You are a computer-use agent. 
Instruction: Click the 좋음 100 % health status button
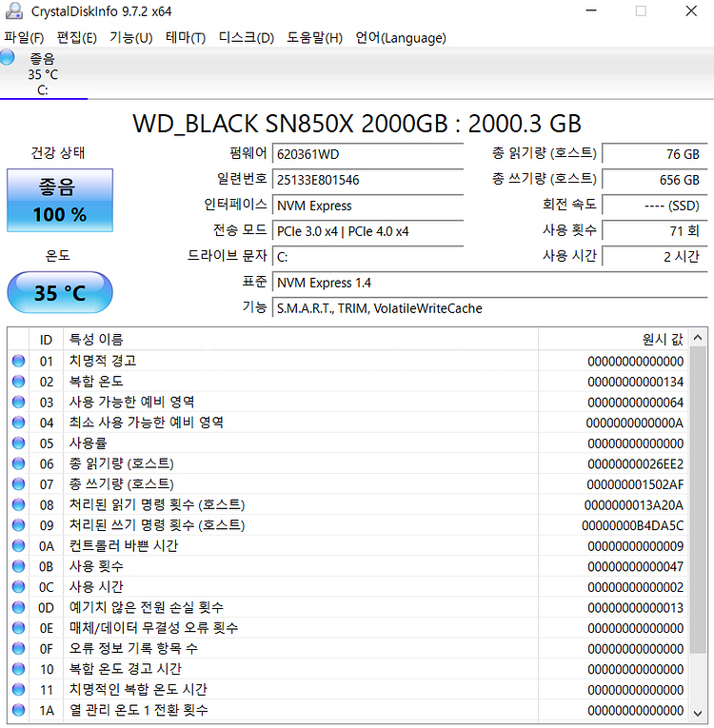tap(60, 201)
